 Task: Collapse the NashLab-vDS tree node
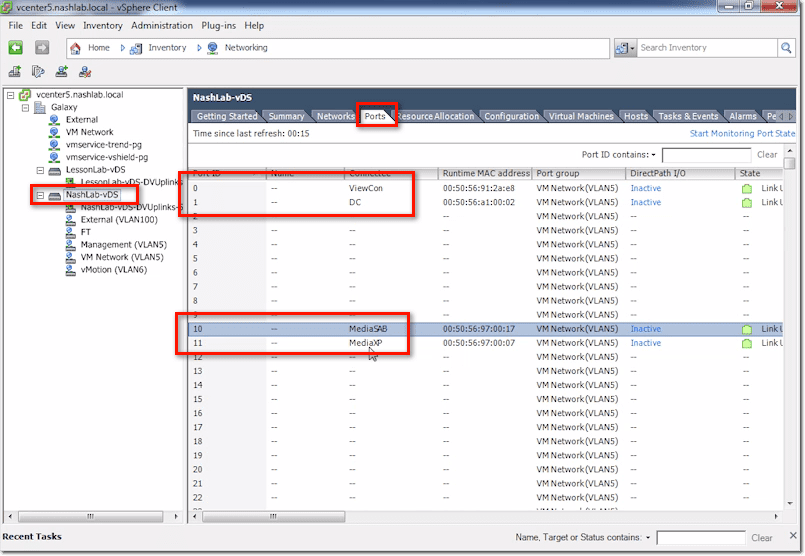click(40, 195)
